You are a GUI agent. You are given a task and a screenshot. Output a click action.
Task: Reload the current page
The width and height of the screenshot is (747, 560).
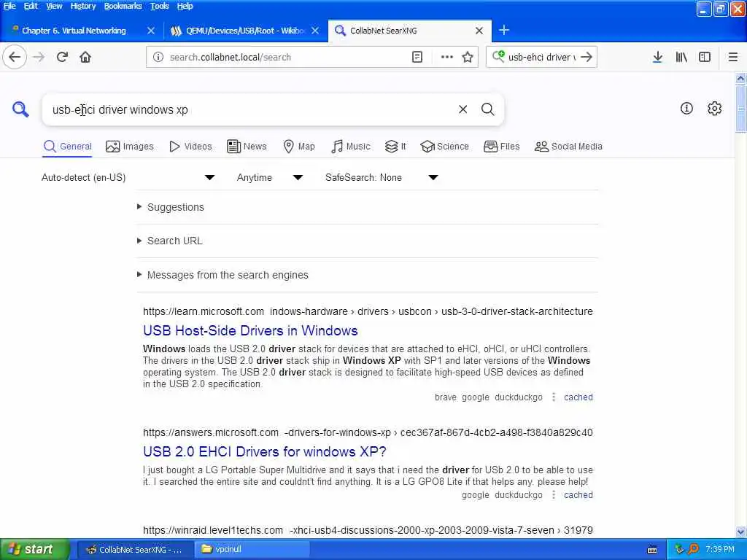tap(62, 57)
